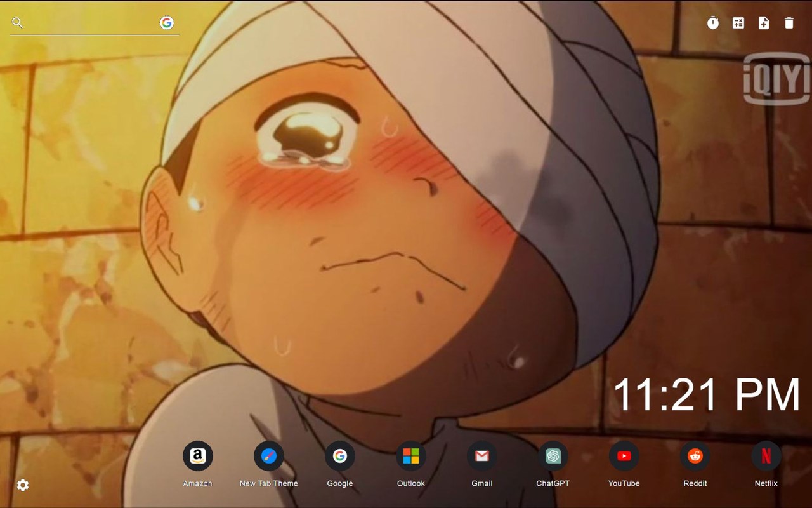Open the Outlook shortcut icon

pyautogui.click(x=411, y=456)
